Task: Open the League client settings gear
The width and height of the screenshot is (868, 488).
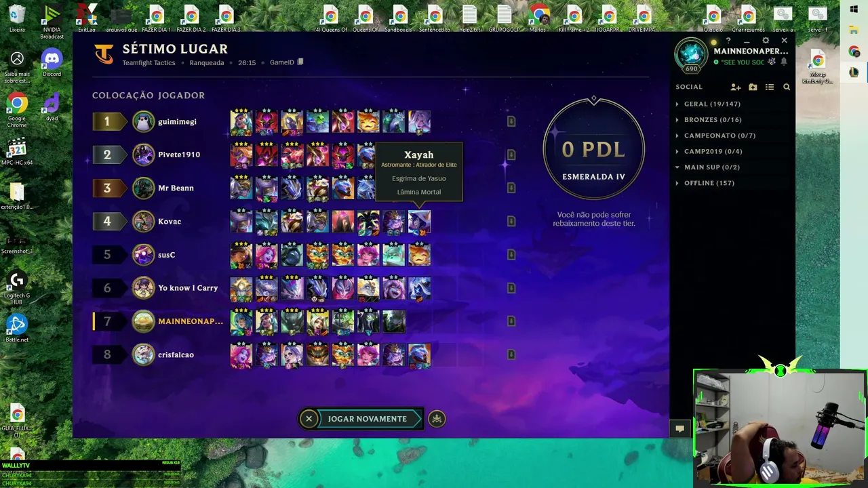Action: pyautogui.click(x=766, y=41)
